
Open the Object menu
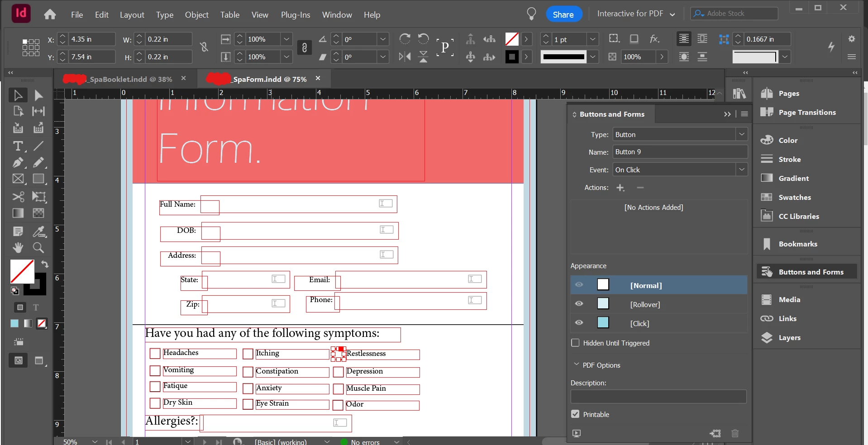tap(197, 14)
